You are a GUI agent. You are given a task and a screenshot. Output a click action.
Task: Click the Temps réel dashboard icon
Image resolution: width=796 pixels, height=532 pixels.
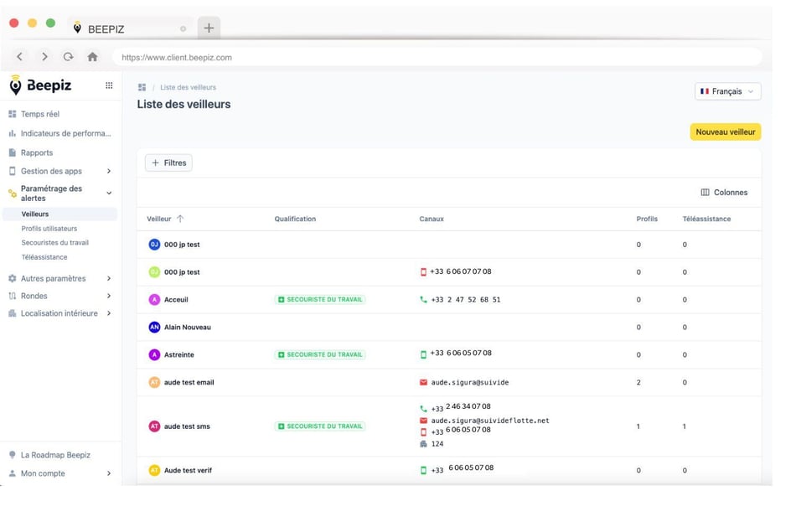point(13,114)
